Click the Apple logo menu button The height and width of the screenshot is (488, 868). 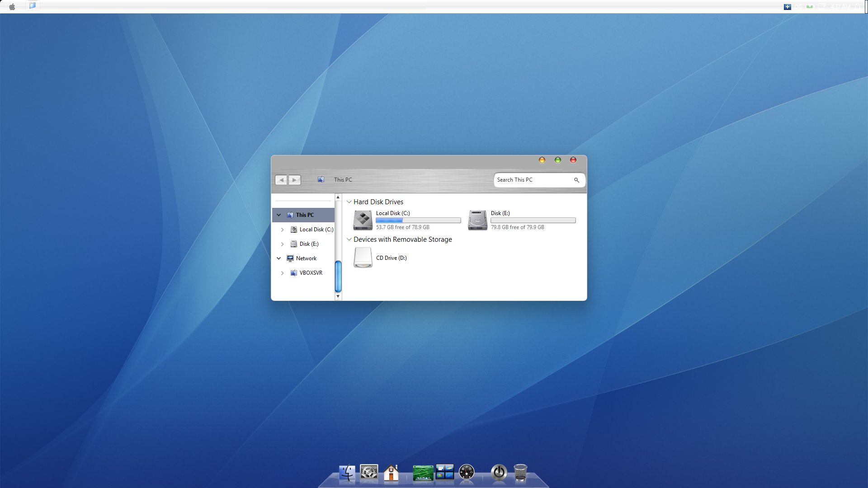[12, 6]
